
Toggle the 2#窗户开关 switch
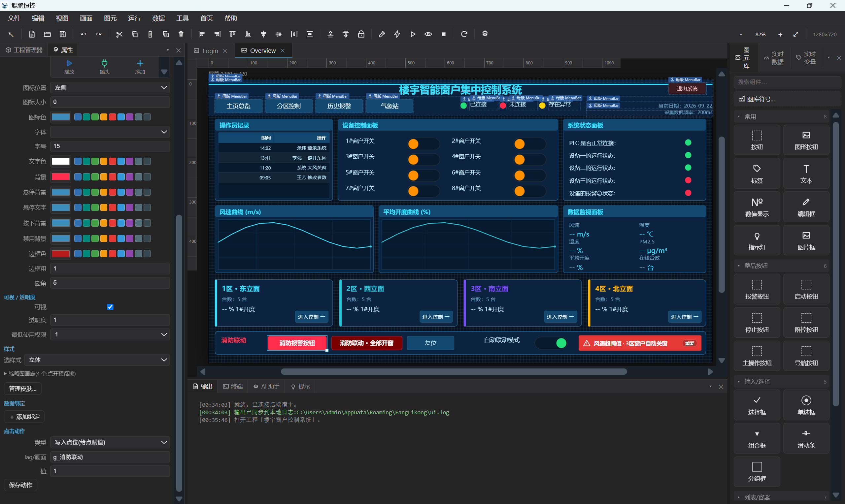[x=529, y=144]
